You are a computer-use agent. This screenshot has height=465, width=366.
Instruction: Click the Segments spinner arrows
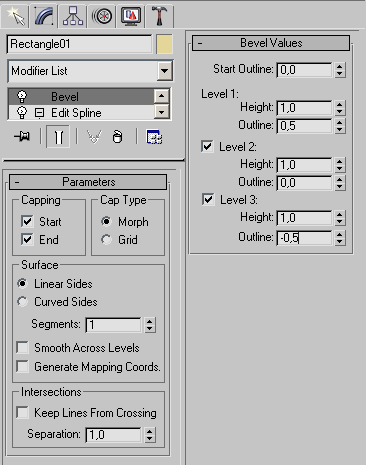150,325
